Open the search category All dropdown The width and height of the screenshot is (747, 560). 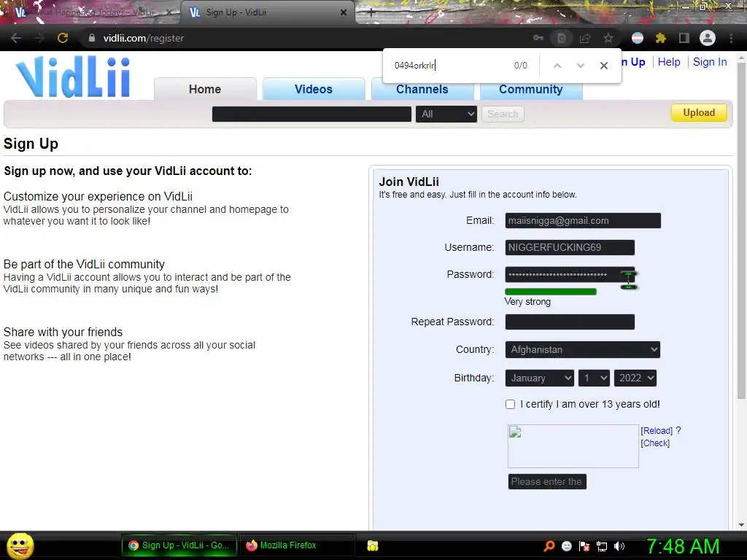tap(446, 114)
